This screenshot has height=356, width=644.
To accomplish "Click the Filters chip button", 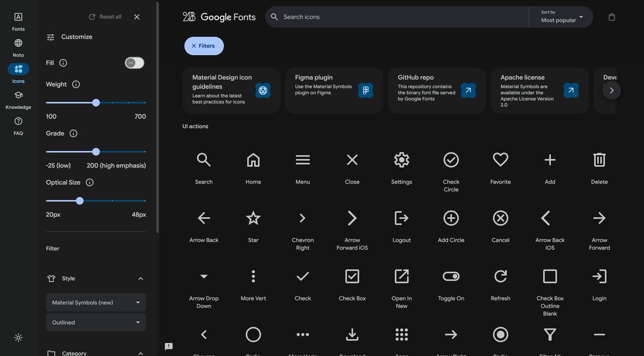I will (x=204, y=46).
